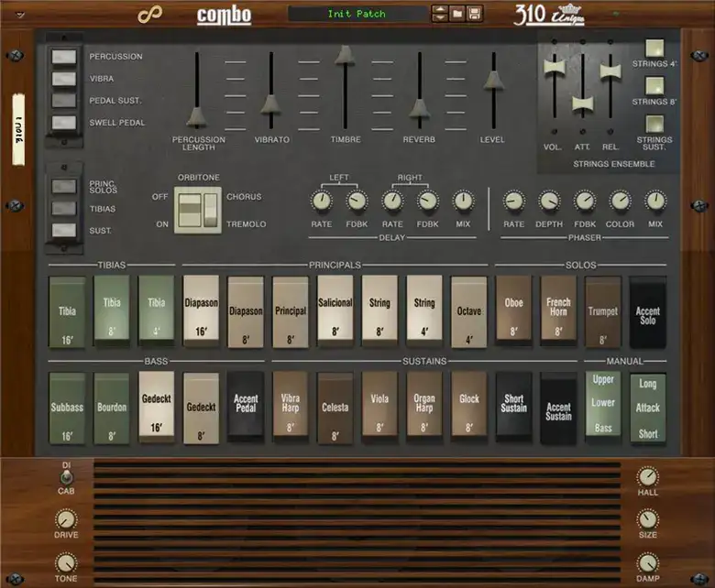Select the Trumpet 8' solo tab
715x588 pixels.
[603, 312]
